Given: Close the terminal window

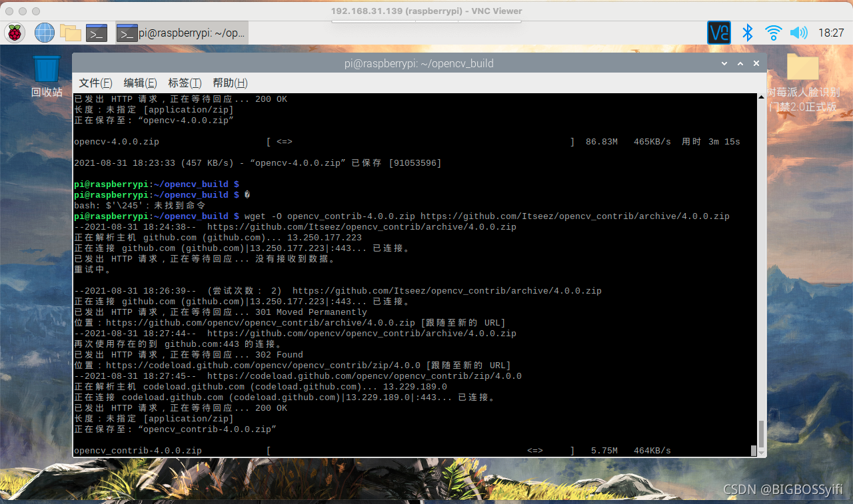Looking at the screenshot, I should (x=756, y=63).
